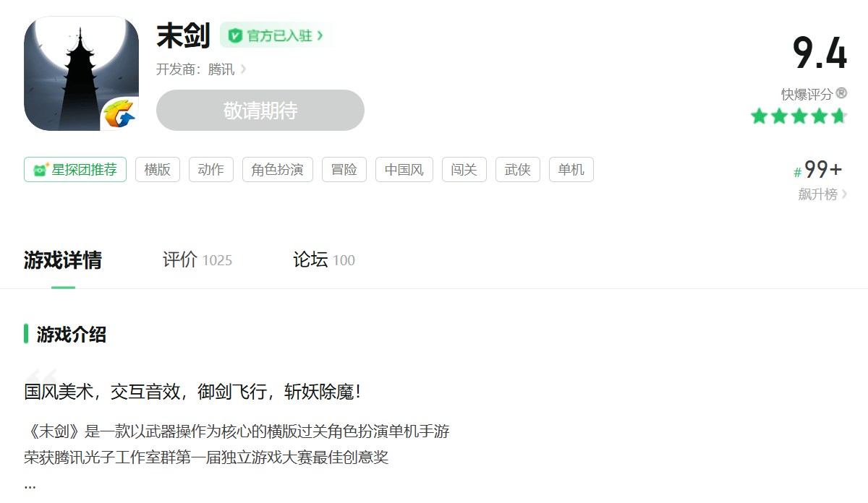The height and width of the screenshot is (503, 868).
Task: Select the 冒险 tag
Action: point(344,170)
